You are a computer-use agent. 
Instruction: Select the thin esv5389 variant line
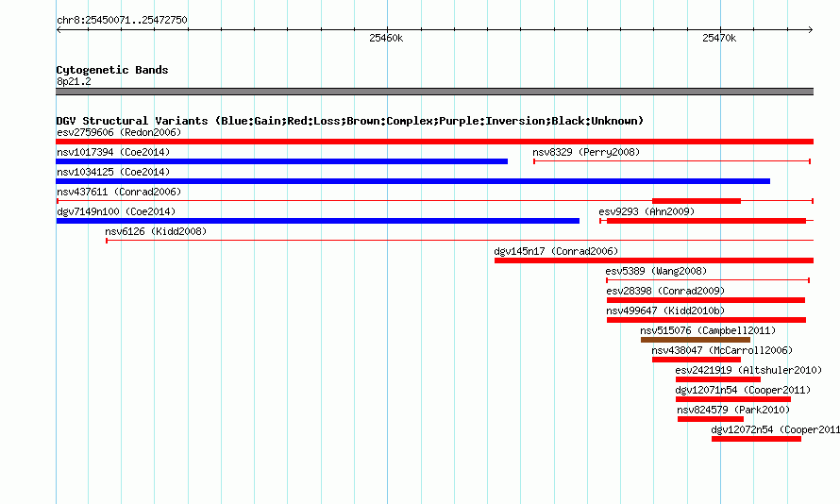708,280
